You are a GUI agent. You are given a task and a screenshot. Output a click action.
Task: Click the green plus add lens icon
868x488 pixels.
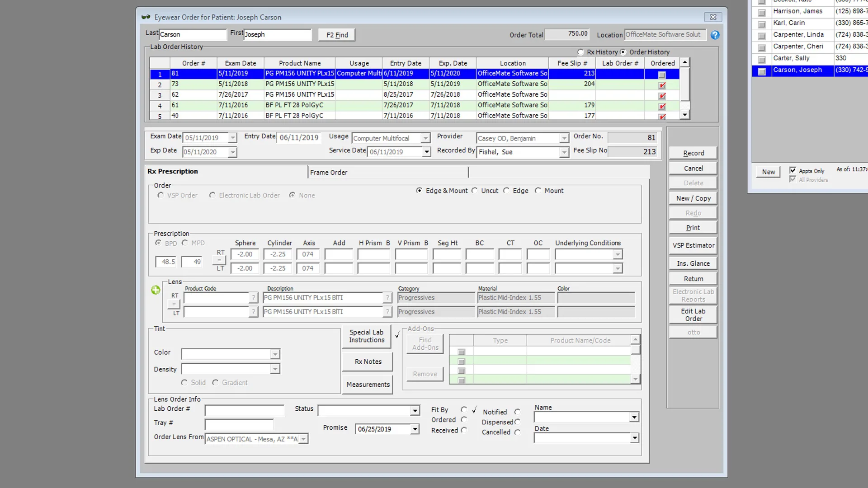(x=156, y=290)
